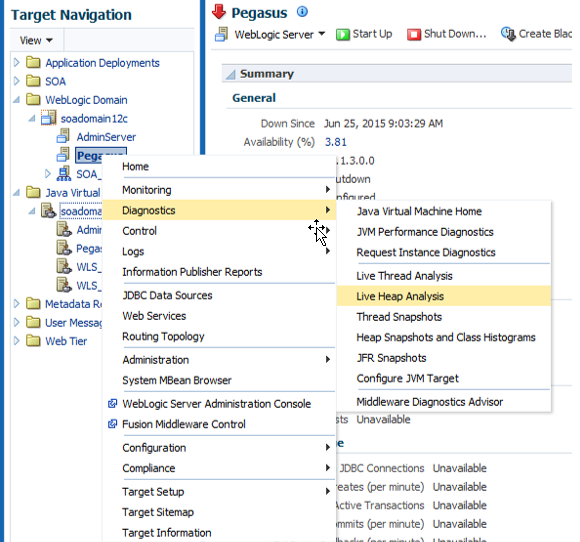Click the Java Virtual Machine folder icon

pos(33,192)
